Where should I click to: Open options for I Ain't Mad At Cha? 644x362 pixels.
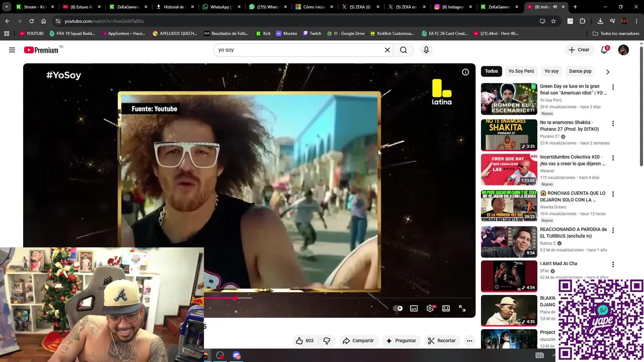(613, 264)
